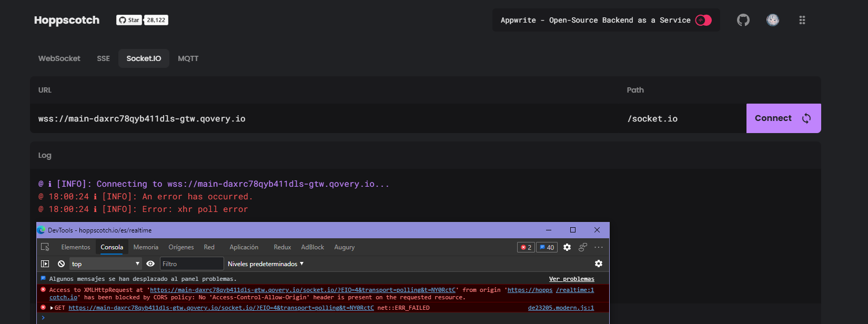Click the DevTools inspect element picker icon

click(x=45, y=247)
